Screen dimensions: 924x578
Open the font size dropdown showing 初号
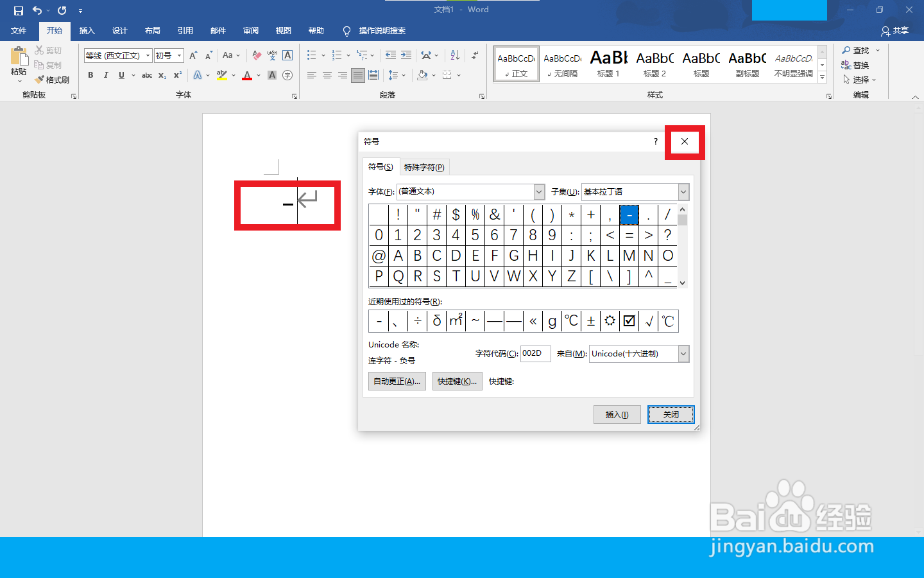click(180, 56)
